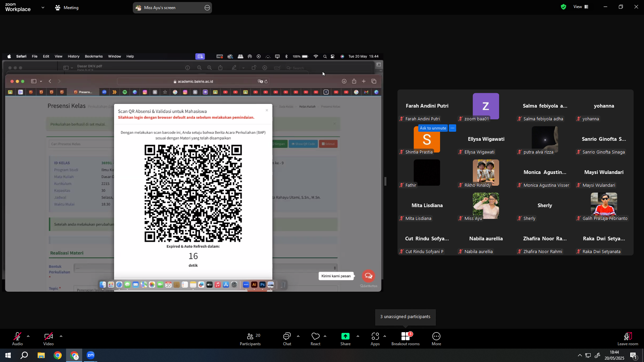
Task: Click the Windows taskbar search icon
Action: click(24, 355)
